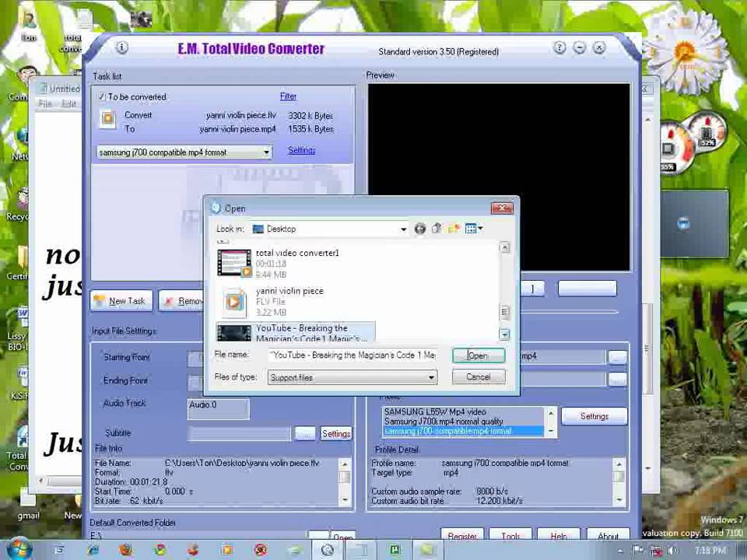
Task: Open the Tools button
Action: [510, 536]
